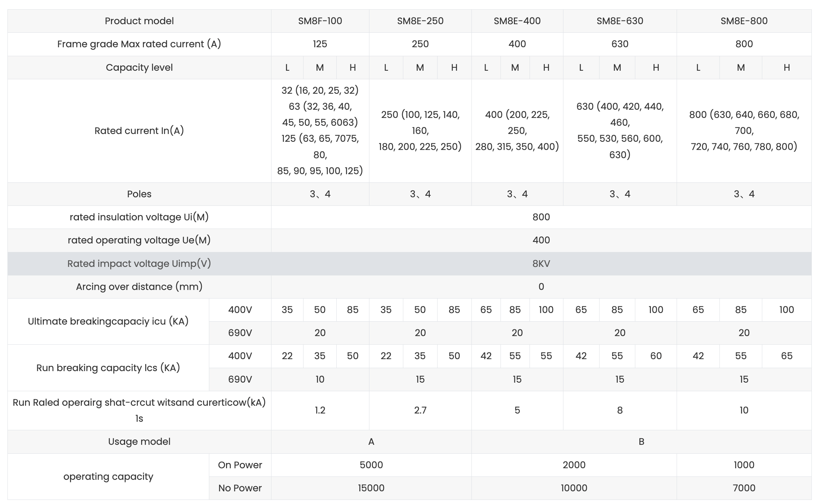Click the Rated current In(A) row label
Image resolution: width=820 pixels, height=504 pixels.
tap(139, 131)
